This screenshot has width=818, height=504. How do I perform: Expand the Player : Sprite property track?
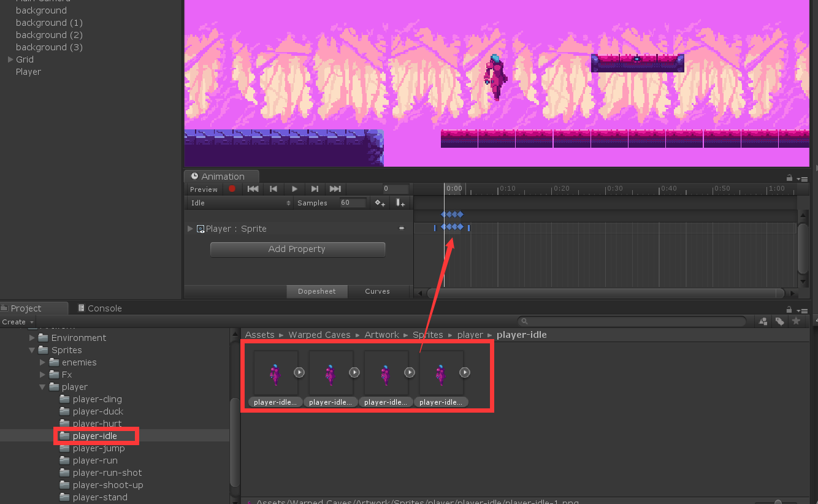tap(190, 228)
